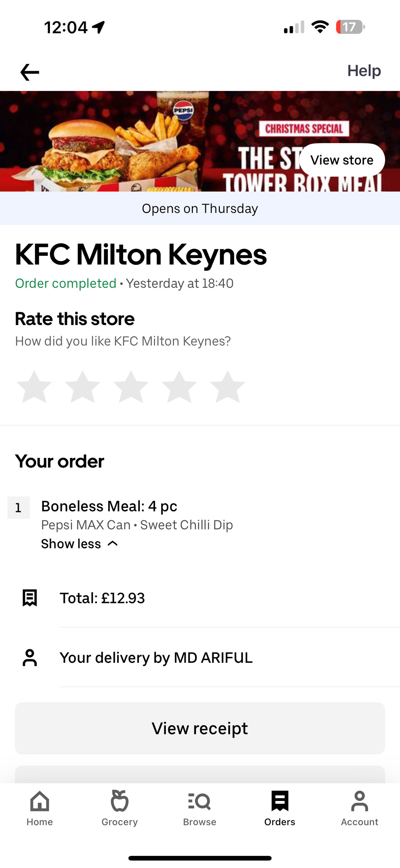Click the chevron next to Show less
Screen dimensions: 400x868
coord(113,543)
